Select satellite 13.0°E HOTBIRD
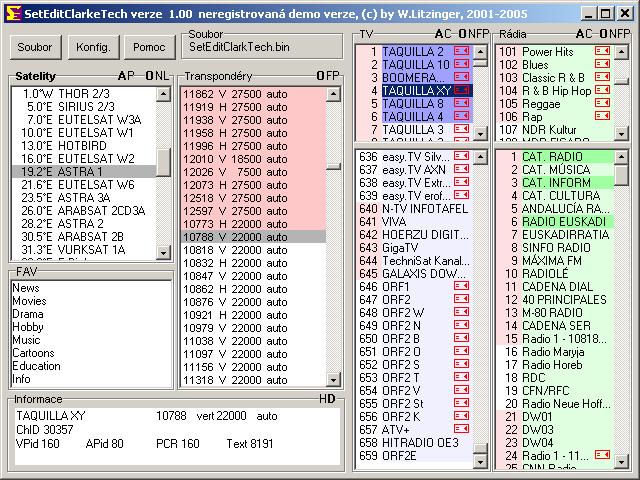This screenshot has width=640, height=480. [x=84, y=146]
